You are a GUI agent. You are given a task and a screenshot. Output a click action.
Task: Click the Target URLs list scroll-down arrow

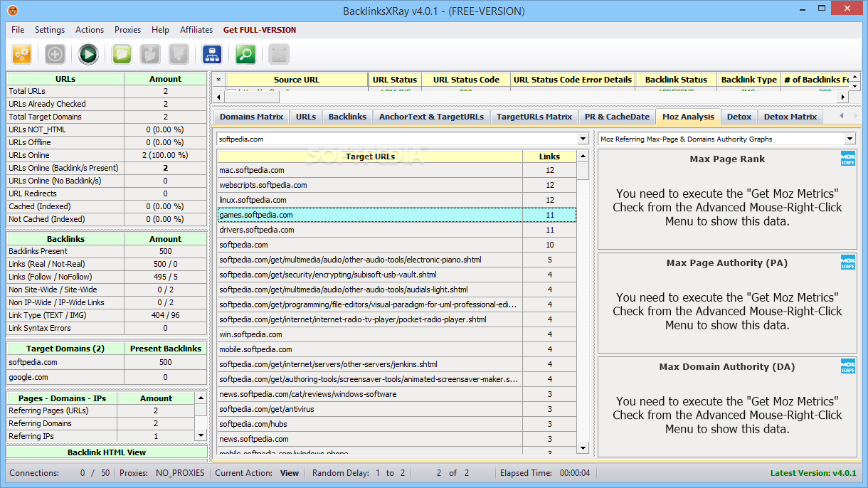pos(583,448)
